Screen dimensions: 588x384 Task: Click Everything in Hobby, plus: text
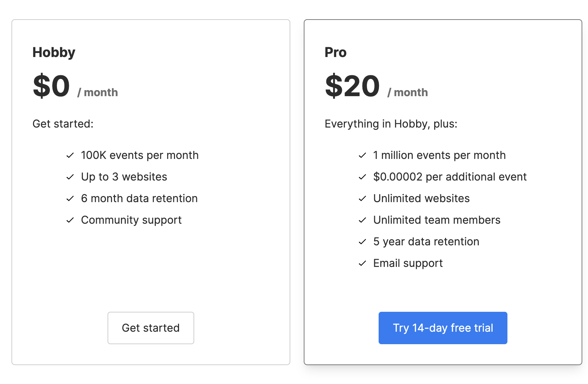(391, 124)
